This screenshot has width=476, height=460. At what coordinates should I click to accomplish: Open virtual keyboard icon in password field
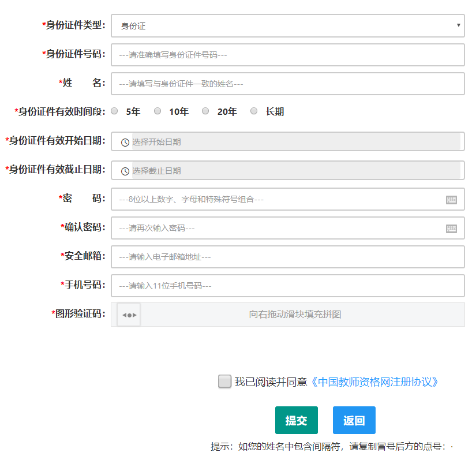click(451, 200)
